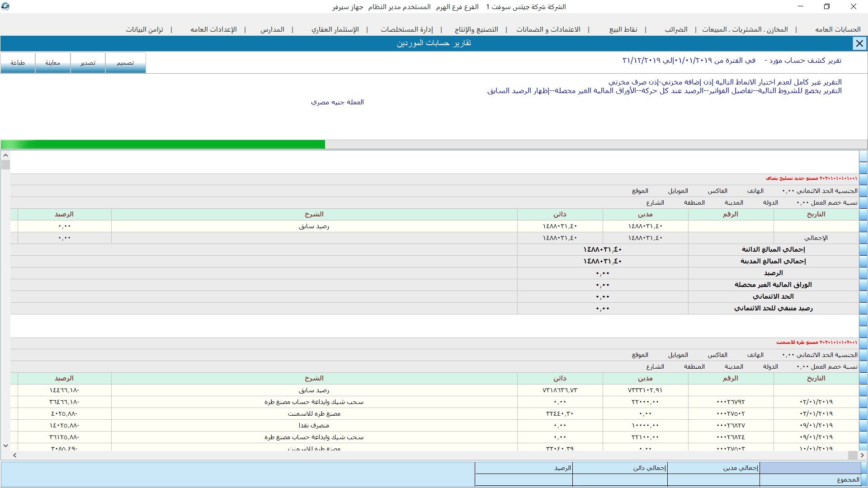
Task: Open المدارس menu
Action: click(x=272, y=29)
